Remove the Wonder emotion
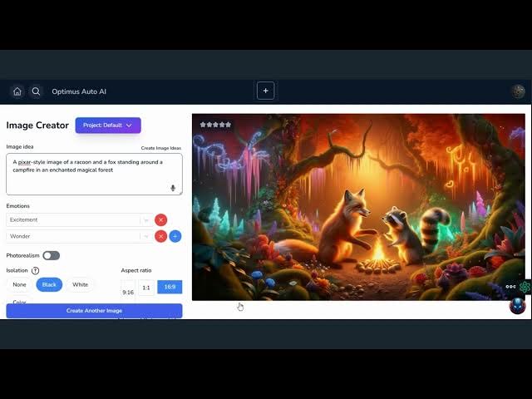 tap(160, 236)
